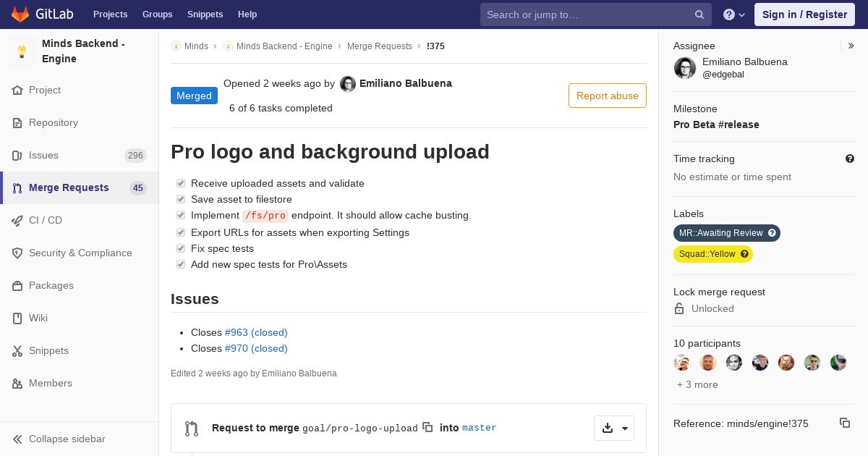Click the GitLab fox logo

tap(20, 14)
